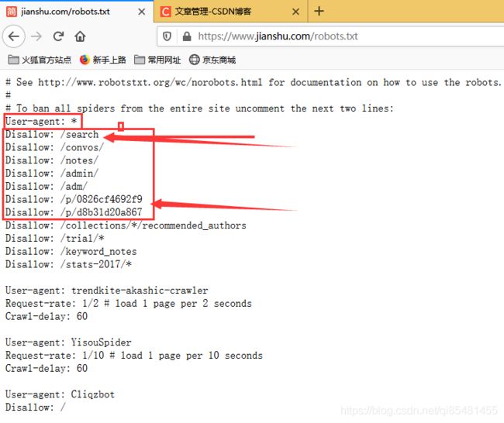This screenshot has height=423, width=504.
Task: Click the Jianshu favicon on first tab
Action: point(12,12)
